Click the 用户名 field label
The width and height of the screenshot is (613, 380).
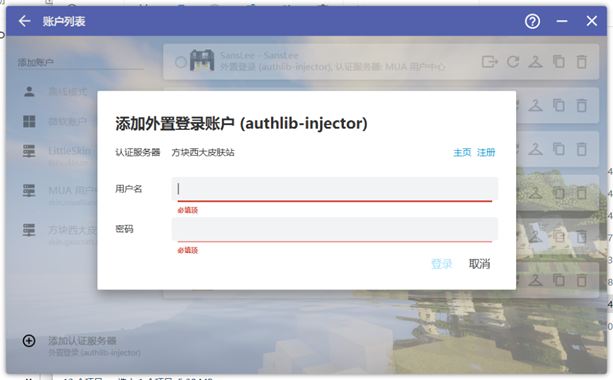(129, 189)
